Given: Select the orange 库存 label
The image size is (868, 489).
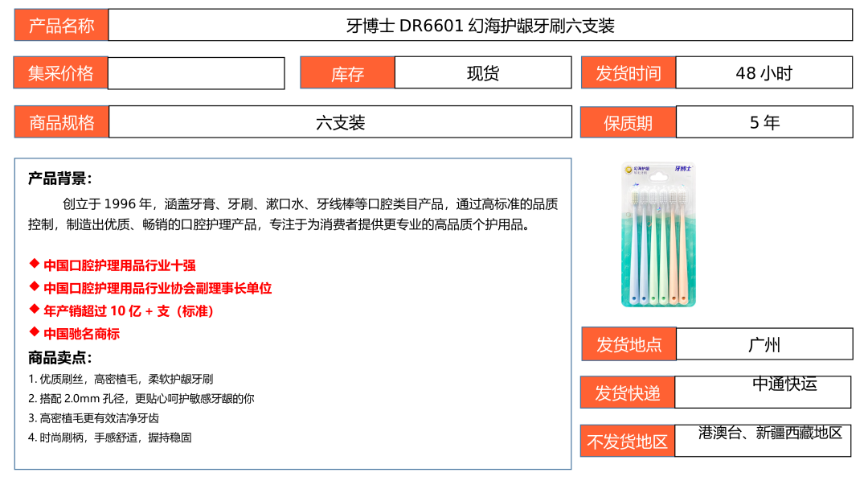Looking at the screenshot, I should [347, 73].
